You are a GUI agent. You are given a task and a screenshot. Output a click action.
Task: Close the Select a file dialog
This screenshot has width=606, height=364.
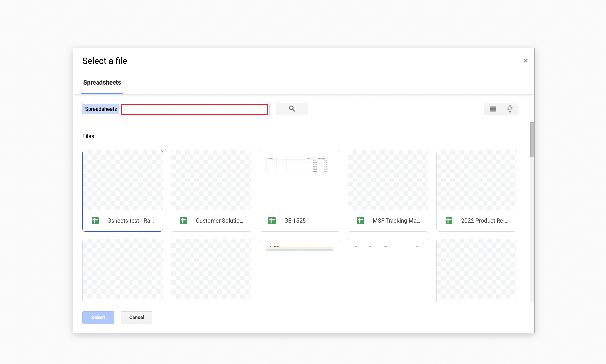point(525,61)
